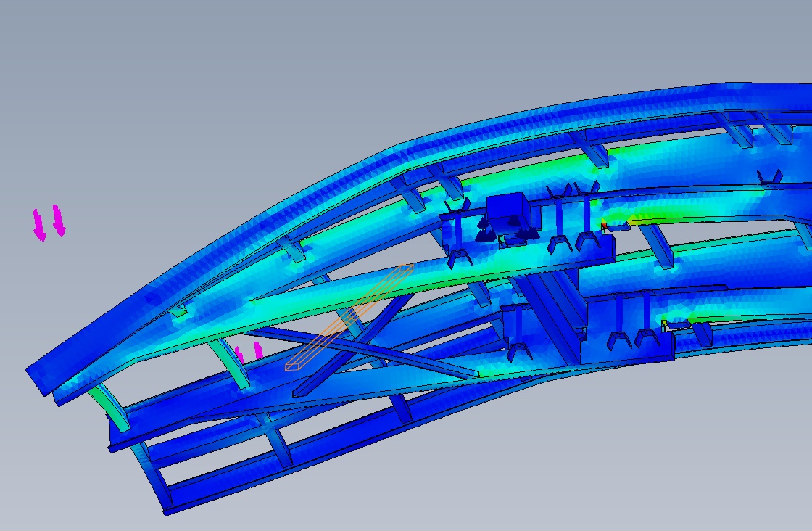The height and width of the screenshot is (531, 812).
Task: Select the leftmost U-shaped clamp on the upper crossbeam
Action: [458, 256]
